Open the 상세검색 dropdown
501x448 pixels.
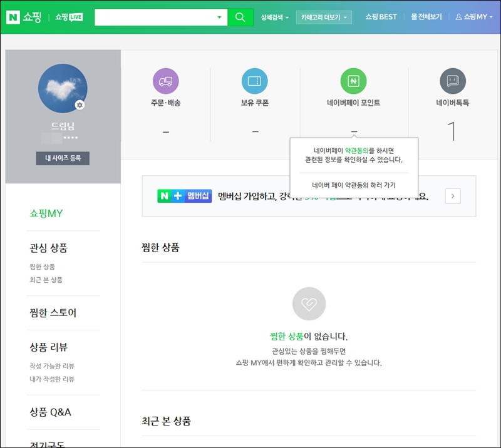point(275,18)
